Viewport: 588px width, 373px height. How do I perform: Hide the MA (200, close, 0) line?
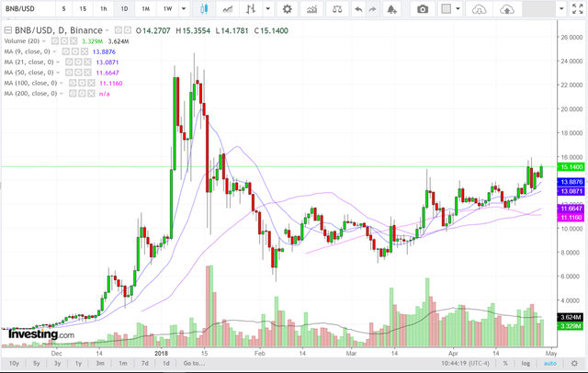coord(73,94)
